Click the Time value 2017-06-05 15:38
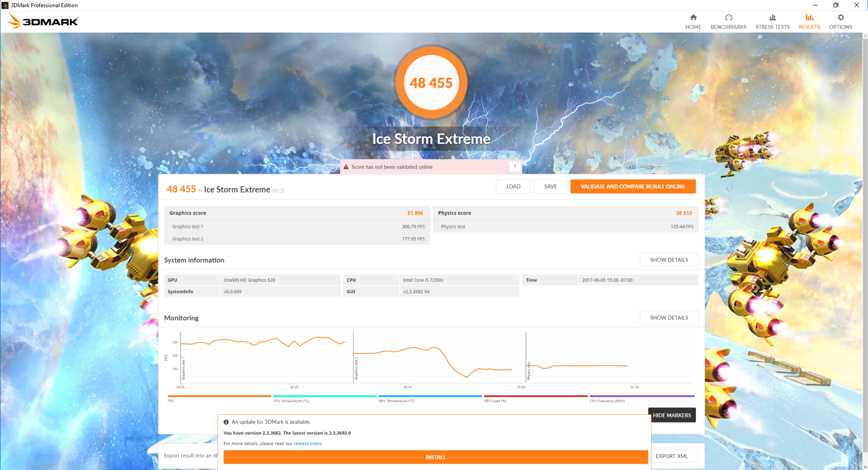The image size is (868, 470). [x=607, y=280]
